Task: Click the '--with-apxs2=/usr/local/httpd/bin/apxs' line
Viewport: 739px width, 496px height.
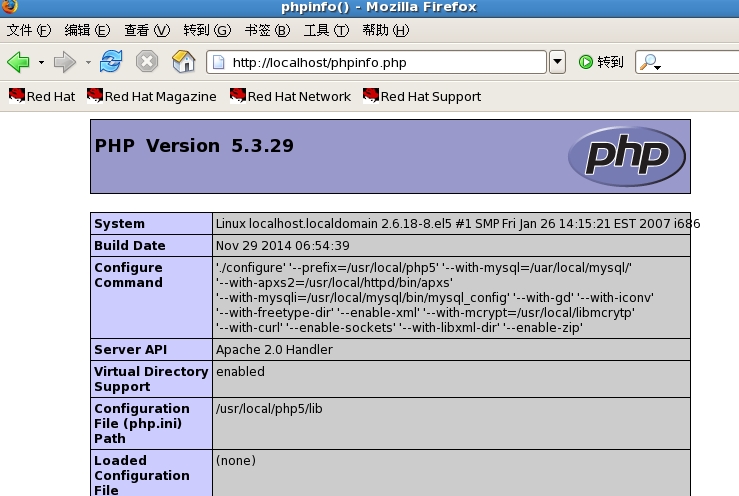Action: click(334, 282)
